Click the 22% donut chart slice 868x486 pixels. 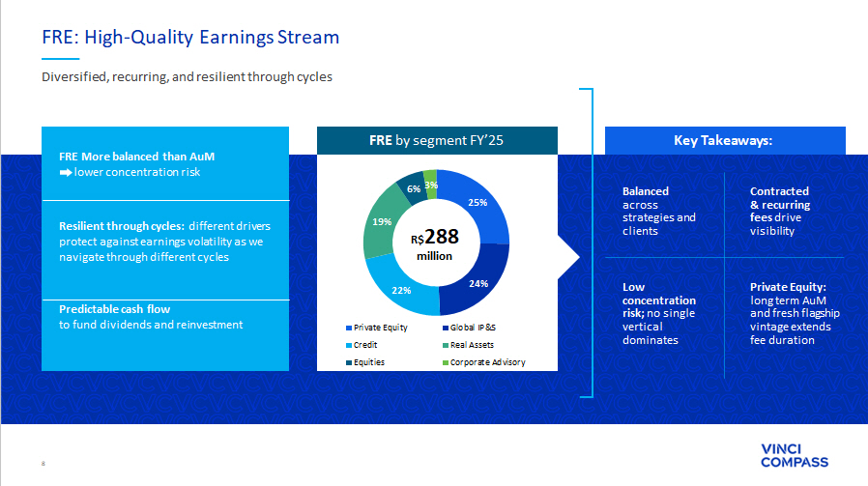tap(402, 289)
